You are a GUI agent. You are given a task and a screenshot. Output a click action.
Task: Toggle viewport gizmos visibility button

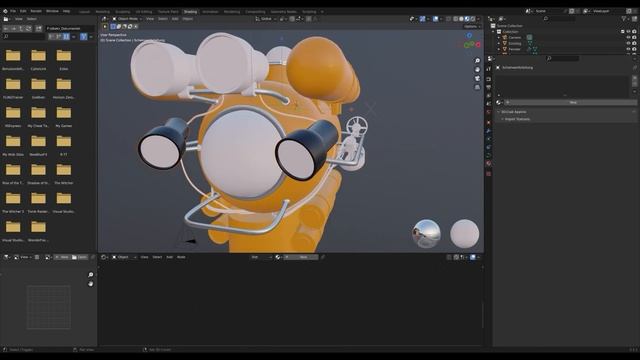tap(423, 19)
